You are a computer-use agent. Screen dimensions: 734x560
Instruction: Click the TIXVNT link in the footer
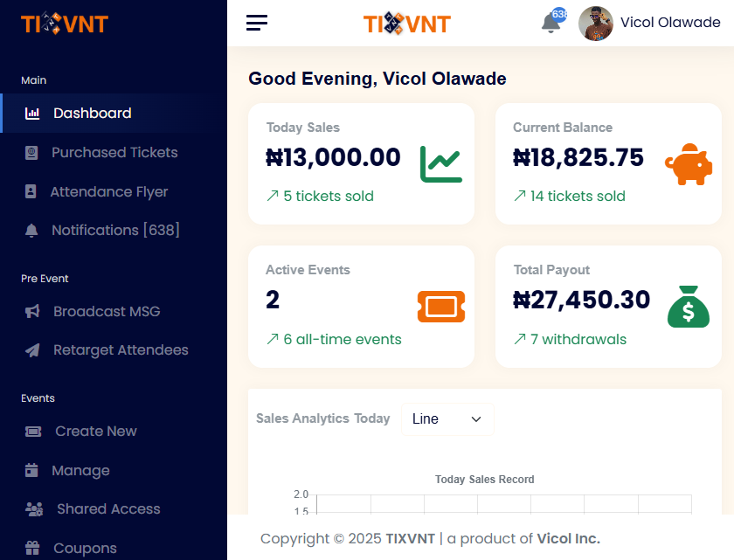point(410,539)
